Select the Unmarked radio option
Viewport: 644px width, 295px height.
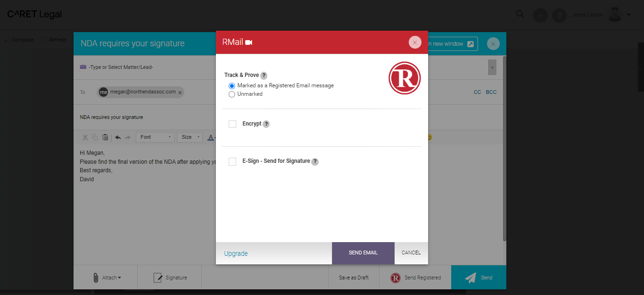pyautogui.click(x=232, y=94)
